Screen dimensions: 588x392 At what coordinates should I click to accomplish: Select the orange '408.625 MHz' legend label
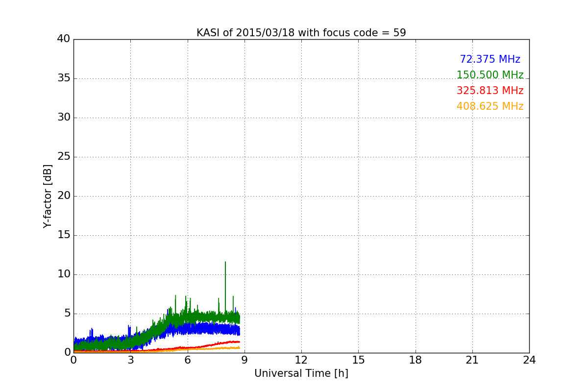click(490, 106)
